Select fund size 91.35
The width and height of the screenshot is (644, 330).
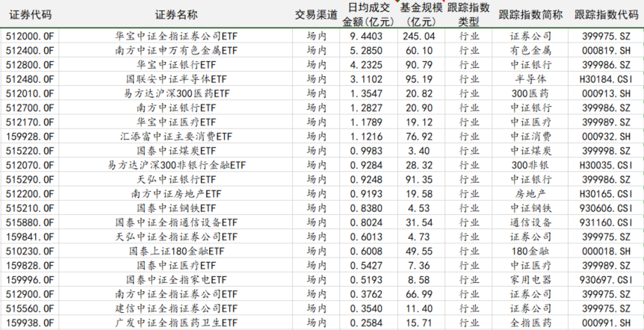point(418,180)
